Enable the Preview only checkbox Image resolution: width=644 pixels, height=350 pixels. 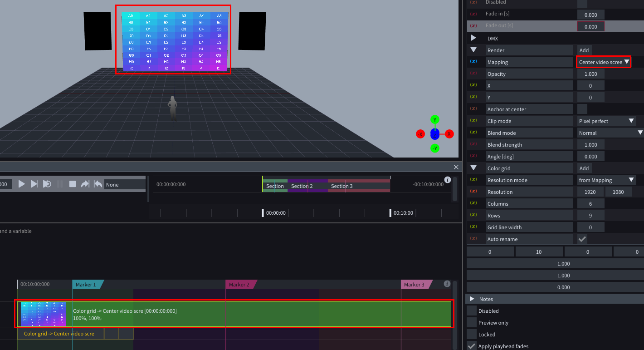pyautogui.click(x=472, y=323)
